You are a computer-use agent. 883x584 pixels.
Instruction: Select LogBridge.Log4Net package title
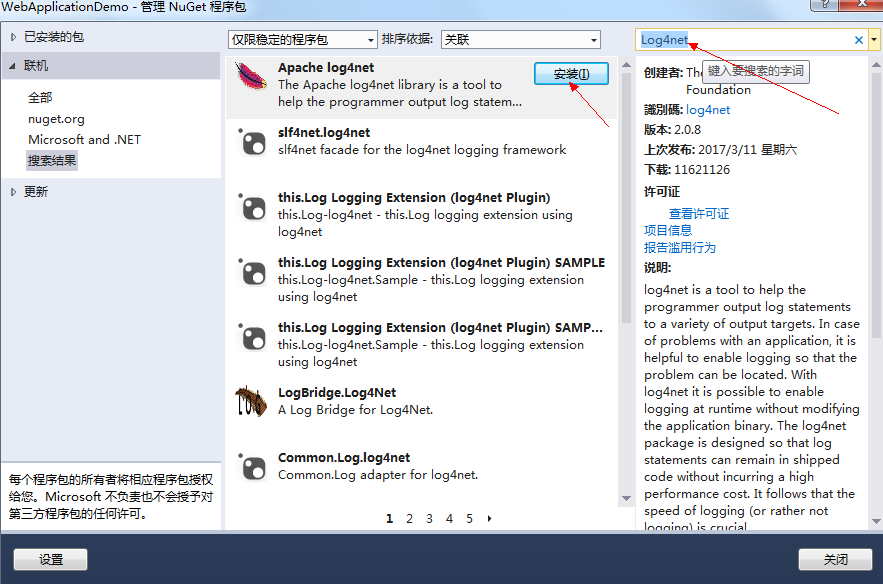point(337,393)
